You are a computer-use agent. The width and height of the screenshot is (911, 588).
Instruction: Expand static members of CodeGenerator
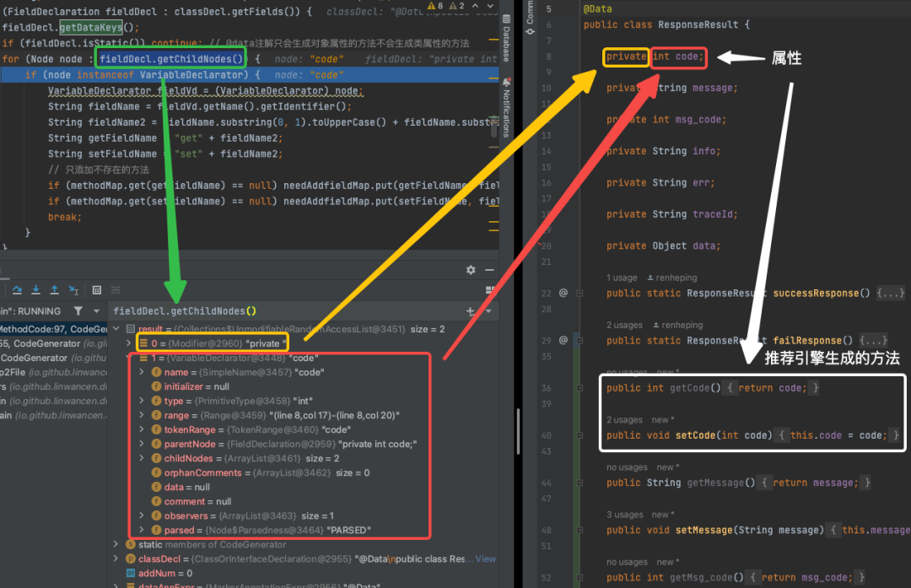[116, 544]
